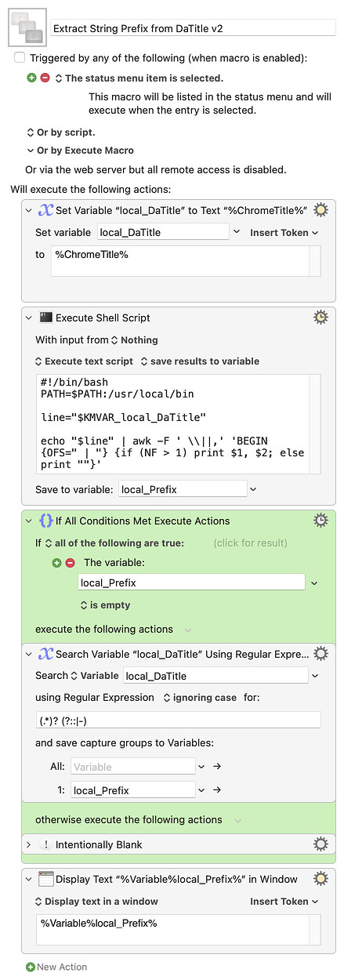Edit the macro name field
This screenshot has height=980, width=344.
pyautogui.click(x=193, y=28)
